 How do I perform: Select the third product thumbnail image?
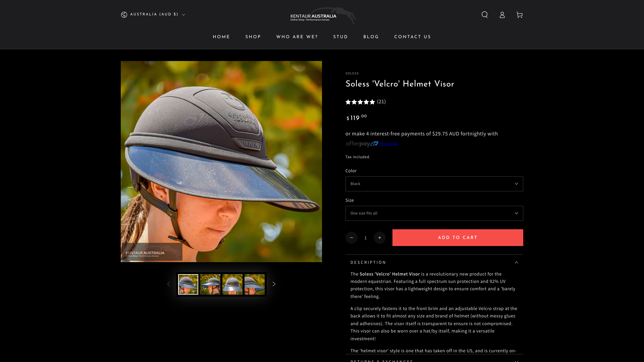pos(232,284)
